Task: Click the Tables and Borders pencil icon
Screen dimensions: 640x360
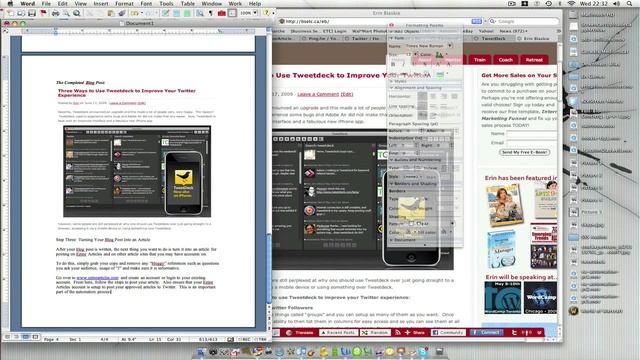Action: 165,13
